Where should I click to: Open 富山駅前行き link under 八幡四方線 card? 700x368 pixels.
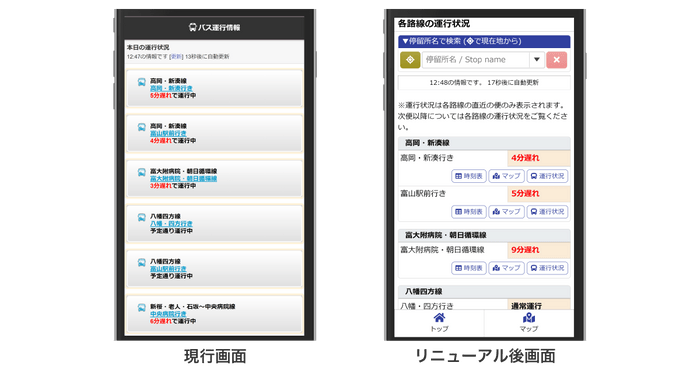click(168, 269)
